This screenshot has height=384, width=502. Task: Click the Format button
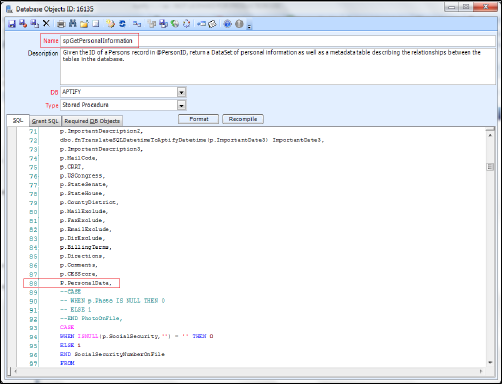(x=199, y=119)
